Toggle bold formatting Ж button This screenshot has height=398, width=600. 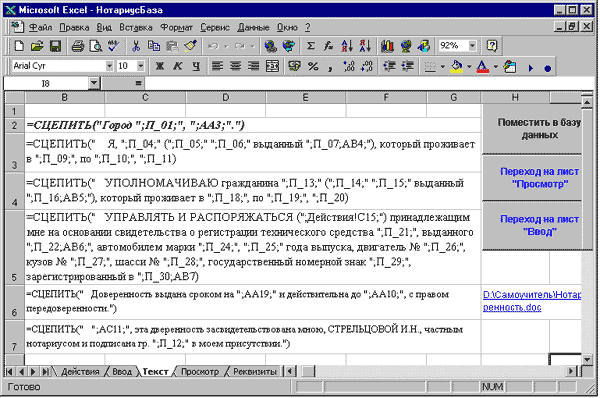(160, 67)
